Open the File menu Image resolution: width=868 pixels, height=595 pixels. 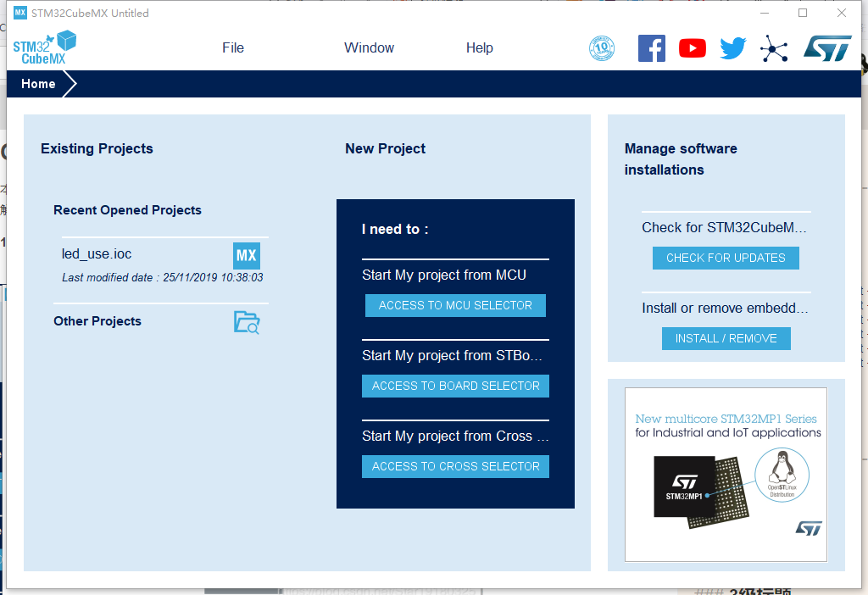(x=233, y=48)
